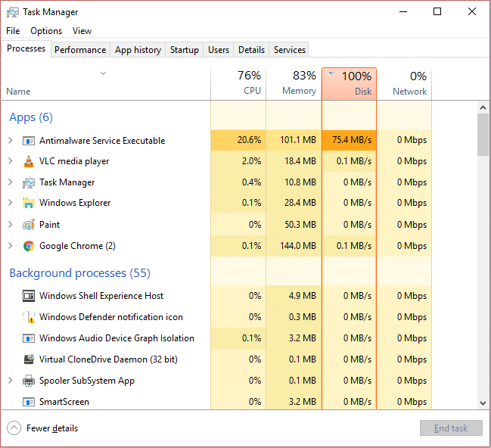Screen dimensions: 491x448
Task: Click the End task button
Action: (451, 428)
